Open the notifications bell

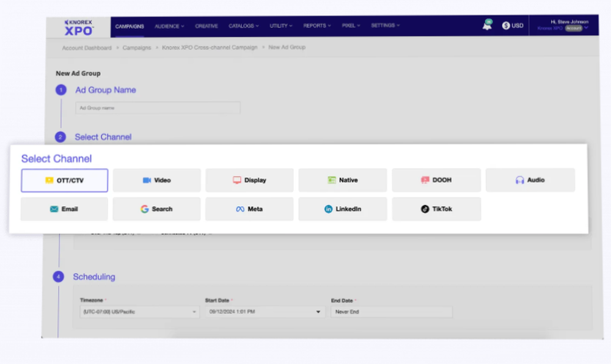click(487, 25)
